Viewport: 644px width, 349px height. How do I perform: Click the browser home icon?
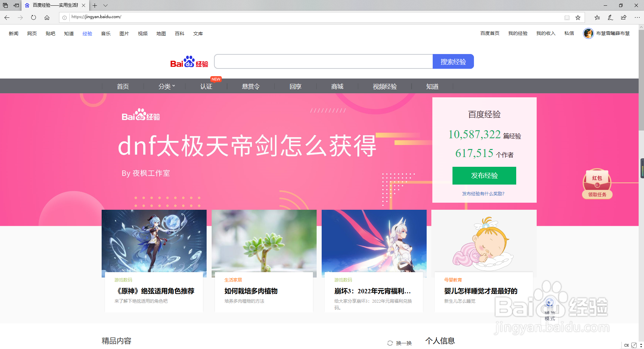coord(47,17)
